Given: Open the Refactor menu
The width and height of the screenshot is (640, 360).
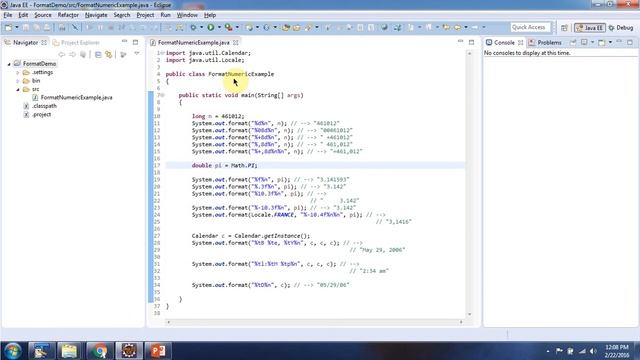Looking at the screenshot, I should tap(68, 15).
